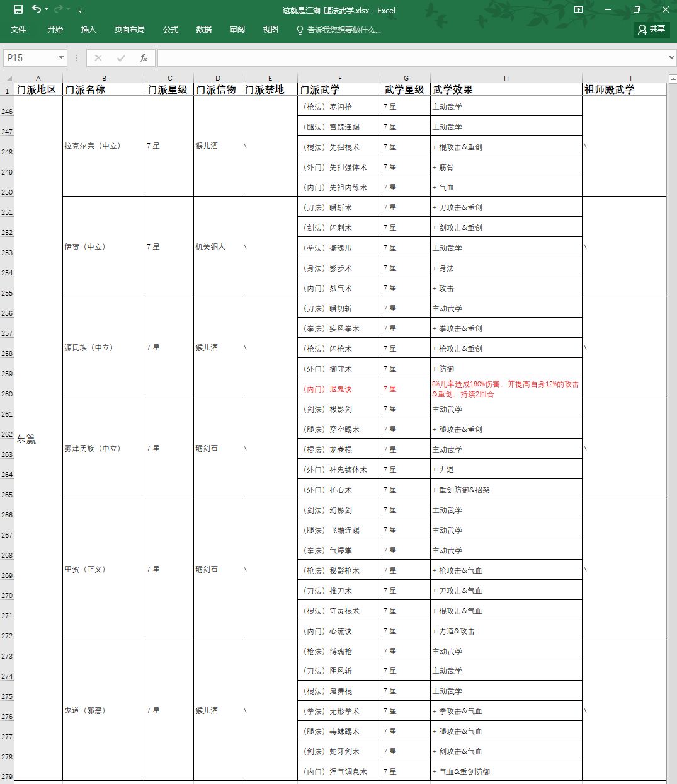Select the （腿法）雪踪连踢 cell

coord(340,127)
